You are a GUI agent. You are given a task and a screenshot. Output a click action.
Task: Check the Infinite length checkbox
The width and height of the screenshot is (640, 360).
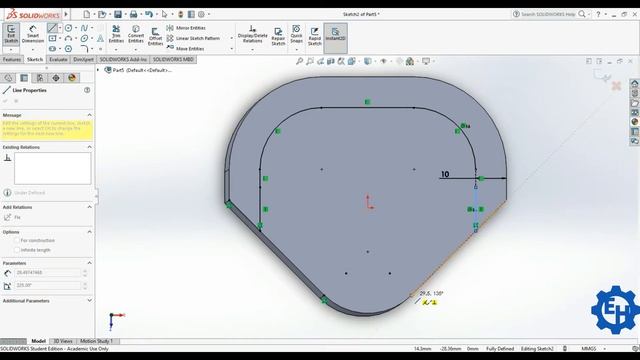(x=17, y=250)
